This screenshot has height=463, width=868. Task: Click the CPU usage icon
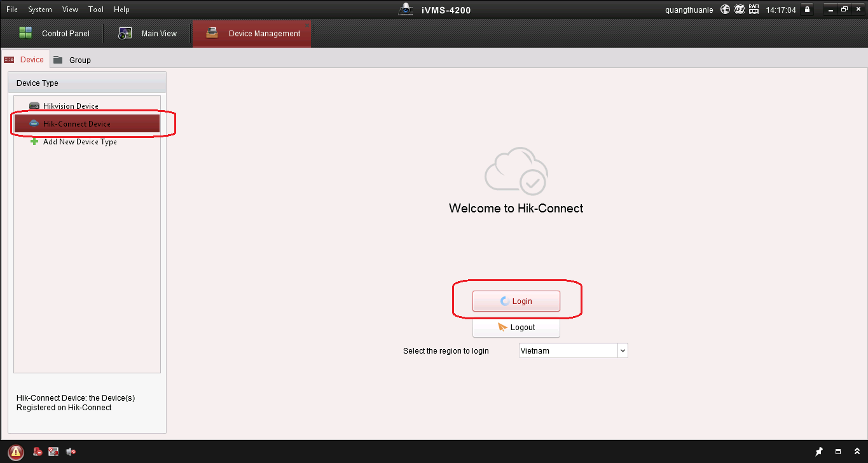(x=740, y=10)
